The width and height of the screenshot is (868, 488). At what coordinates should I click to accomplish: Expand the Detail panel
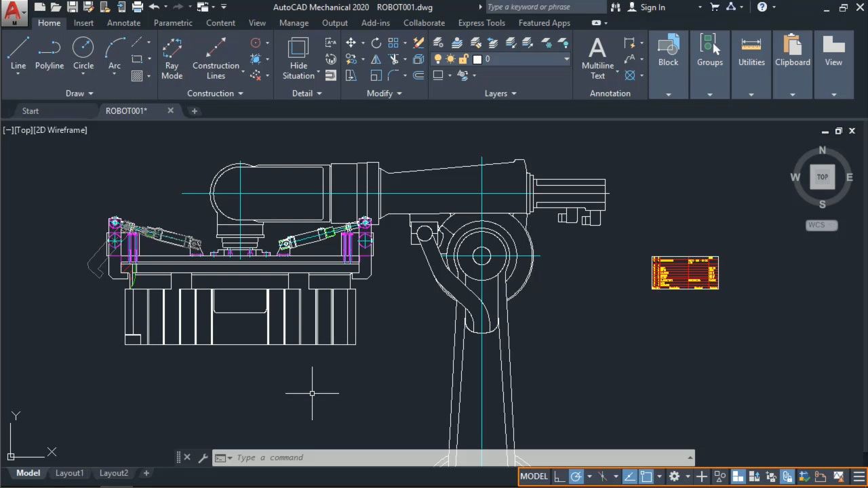[x=307, y=94]
